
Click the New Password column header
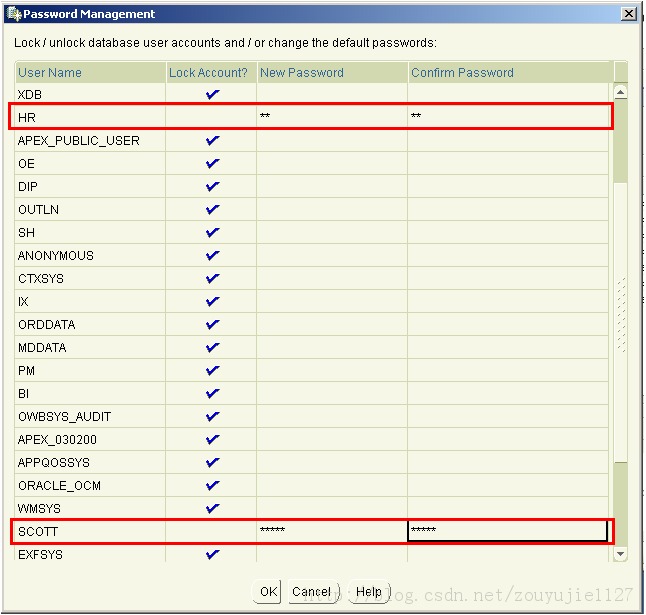pos(332,72)
